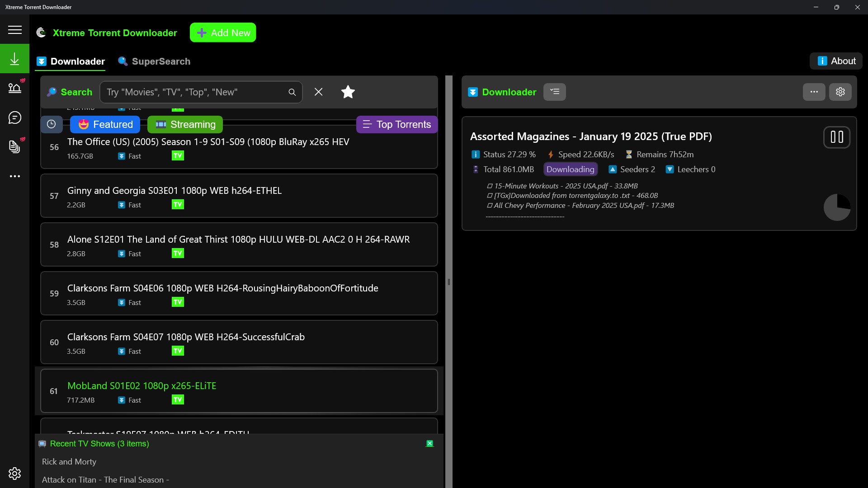Screen dimensions: 868x488
Task: Select the Featured filter
Action: click(x=105, y=124)
